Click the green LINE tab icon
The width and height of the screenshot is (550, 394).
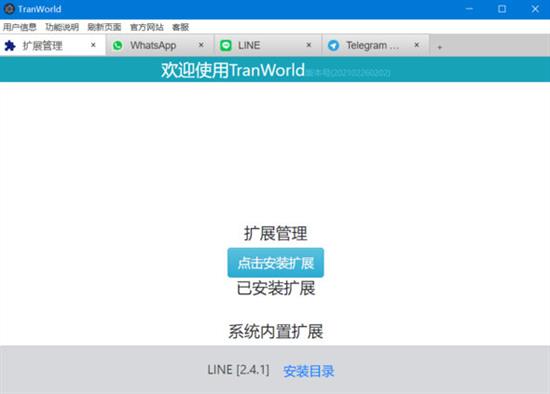(x=226, y=45)
